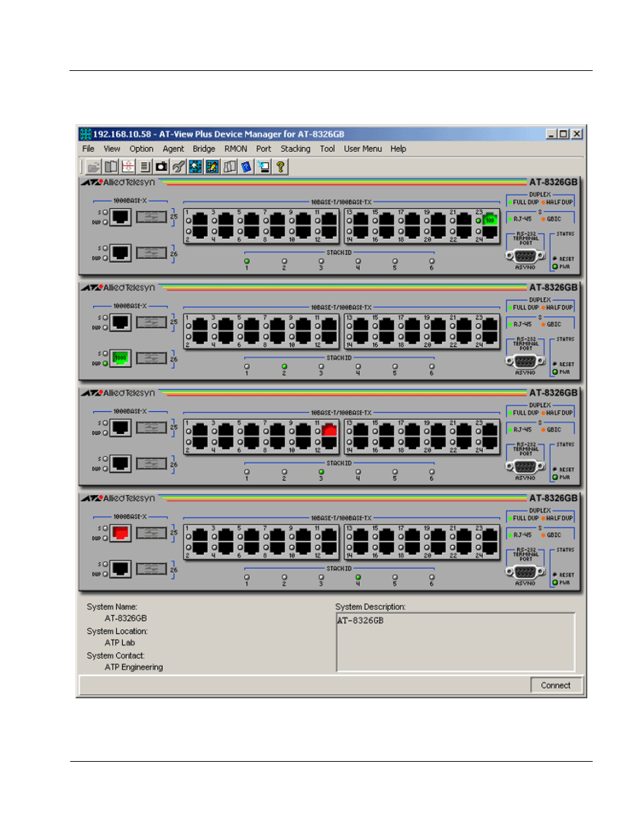Viewport: 644px width, 834px height.
Task: Click the window title bar text
Action: tap(219, 134)
